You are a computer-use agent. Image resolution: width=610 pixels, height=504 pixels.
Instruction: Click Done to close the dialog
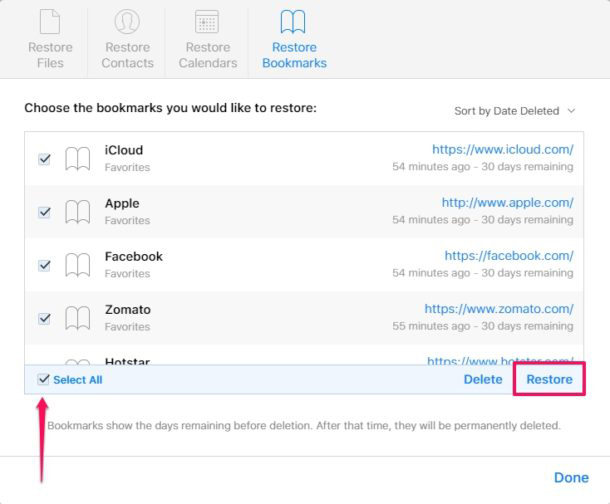coord(571,478)
